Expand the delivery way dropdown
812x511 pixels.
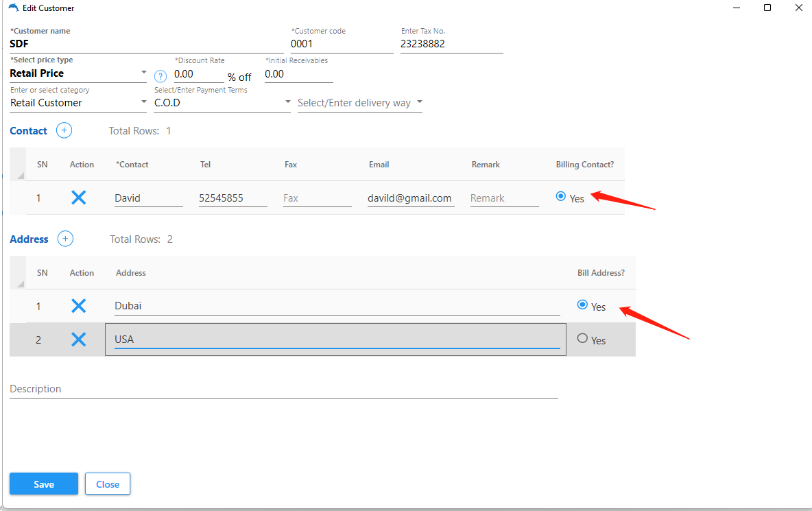coord(419,102)
